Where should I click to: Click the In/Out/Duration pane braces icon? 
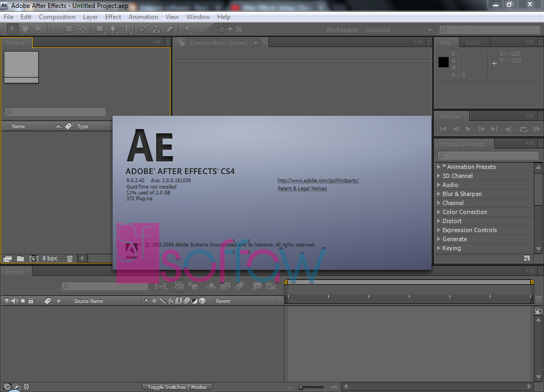point(27,387)
